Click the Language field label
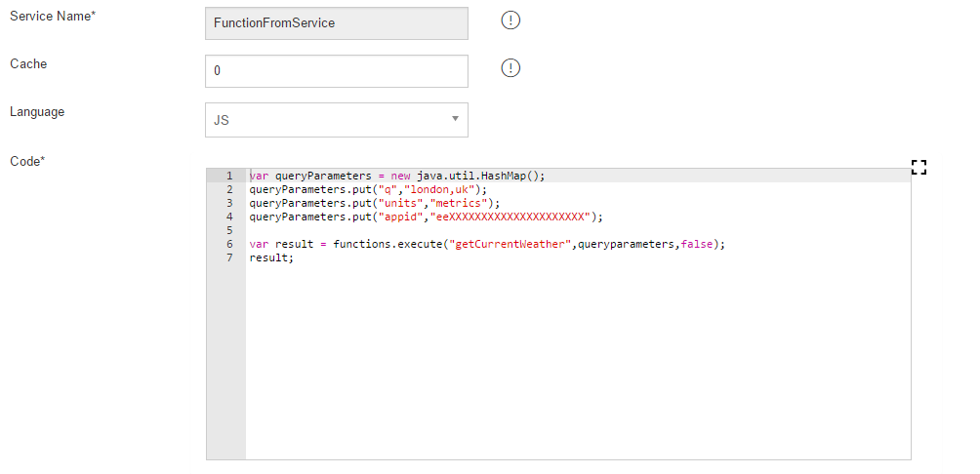 (37, 111)
